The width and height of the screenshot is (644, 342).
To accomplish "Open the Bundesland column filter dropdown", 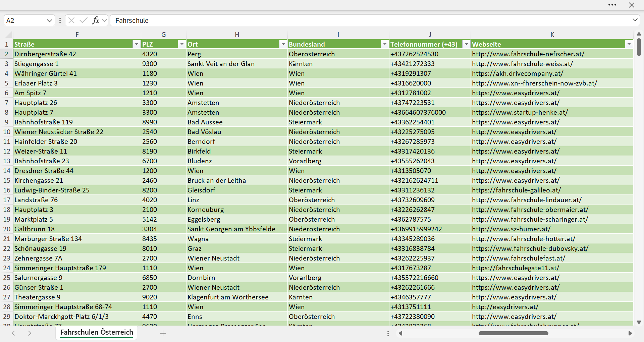I will coord(384,44).
